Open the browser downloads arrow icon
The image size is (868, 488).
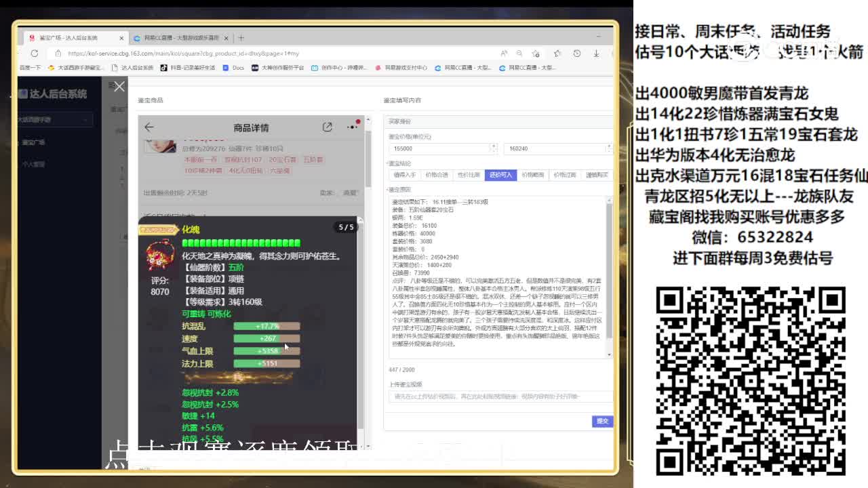tap(597, 53)
